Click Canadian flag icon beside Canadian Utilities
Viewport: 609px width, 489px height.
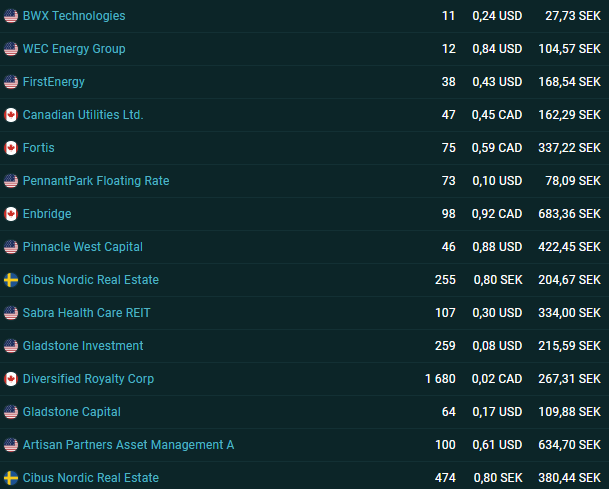(11, 115)
